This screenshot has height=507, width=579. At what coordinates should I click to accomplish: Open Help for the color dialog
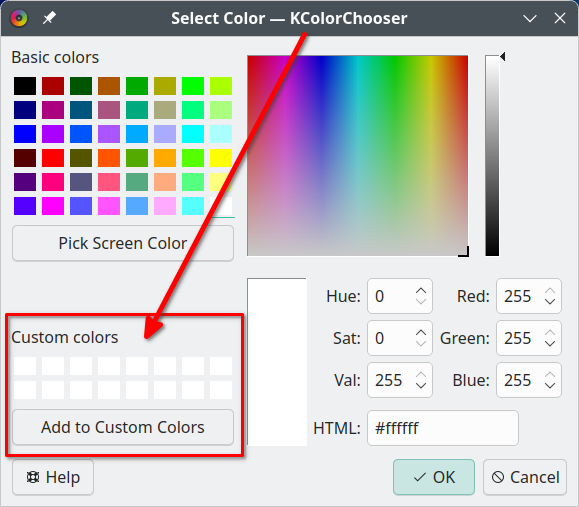53,477
